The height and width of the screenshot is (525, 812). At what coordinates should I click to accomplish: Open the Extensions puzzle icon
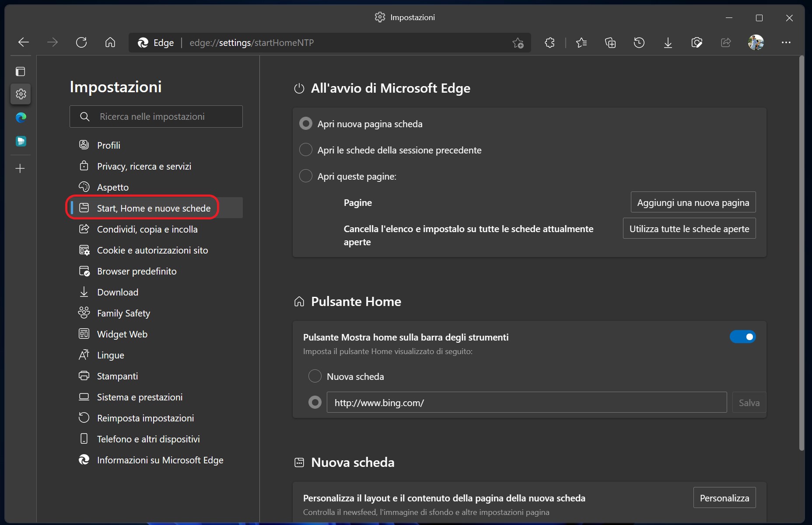coord(550,42)
